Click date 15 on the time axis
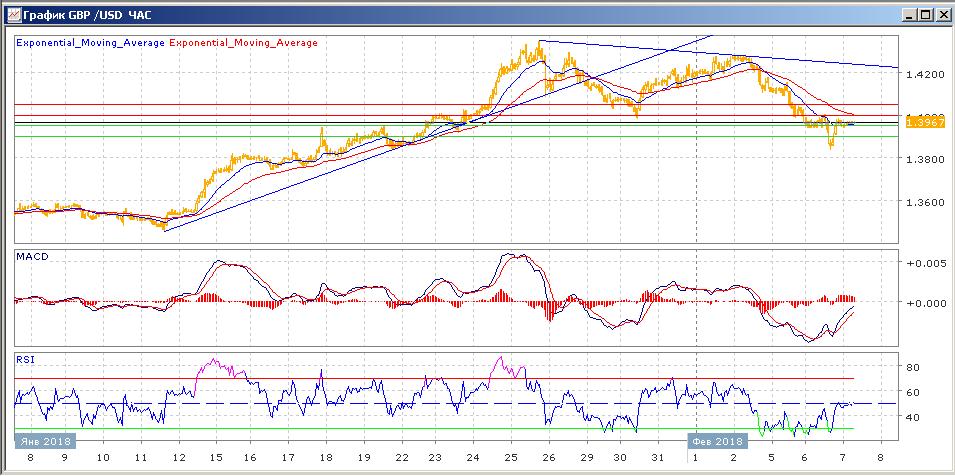The height and width of the screenshot is (476, 955). point(217,458)
